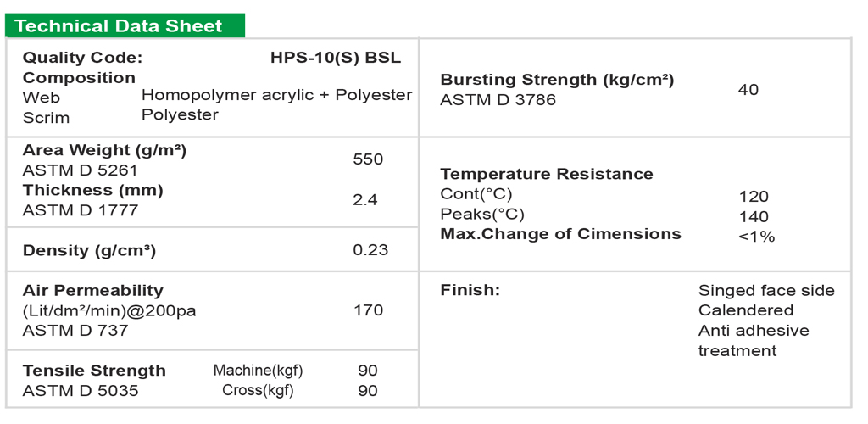Image resolution: width=868 pixels, height=424 pixels.
Task: Select the air permeability value 170
Action: [x=368, y=310]
